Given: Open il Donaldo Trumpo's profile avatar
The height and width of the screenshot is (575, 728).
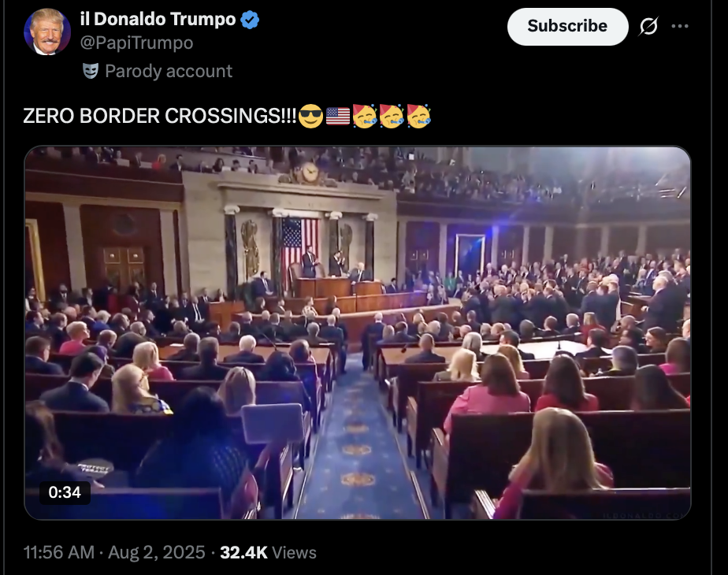Looking at the screenshot, I should coord(47,32).
